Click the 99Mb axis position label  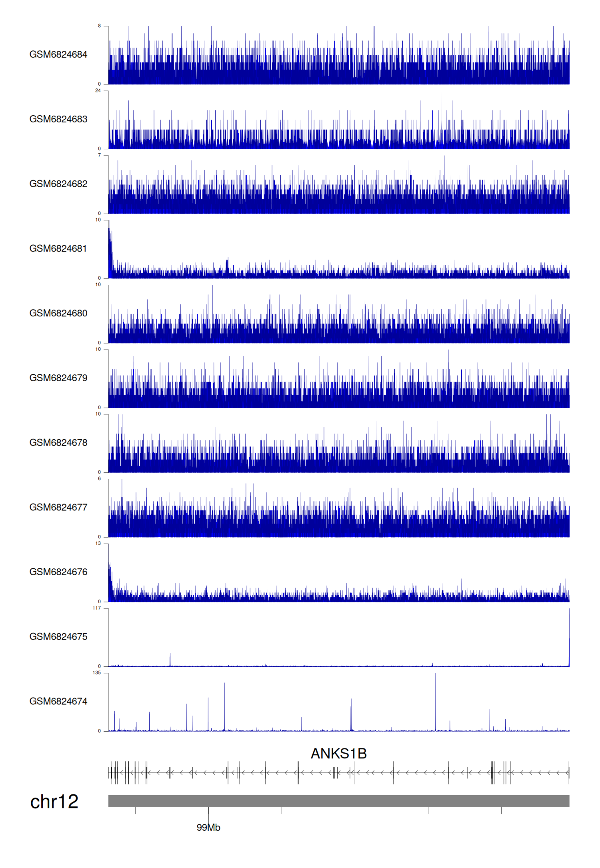[208, 828]
